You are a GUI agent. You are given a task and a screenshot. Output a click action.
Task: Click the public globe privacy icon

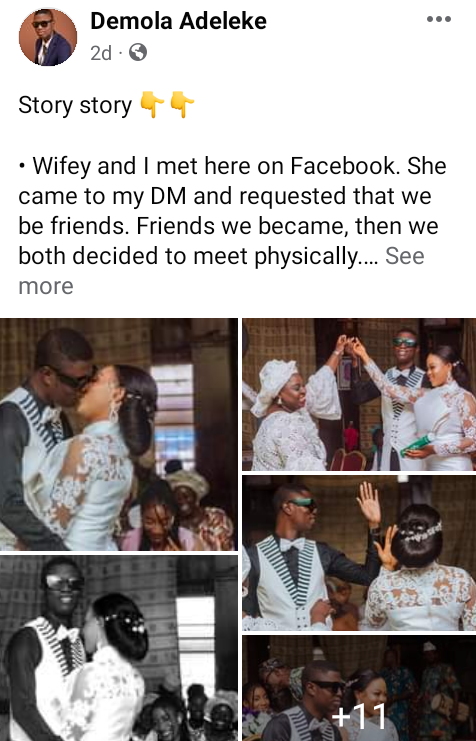(138, 52)
